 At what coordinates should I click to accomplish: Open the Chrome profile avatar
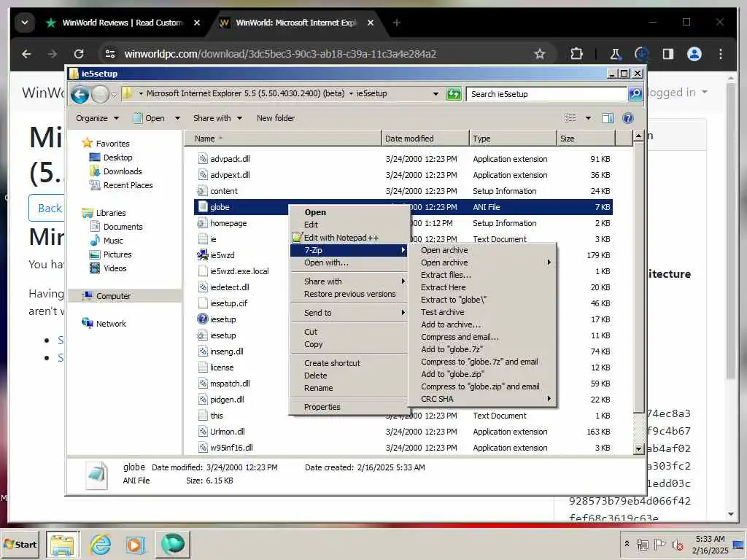click(x=694, y=54)
